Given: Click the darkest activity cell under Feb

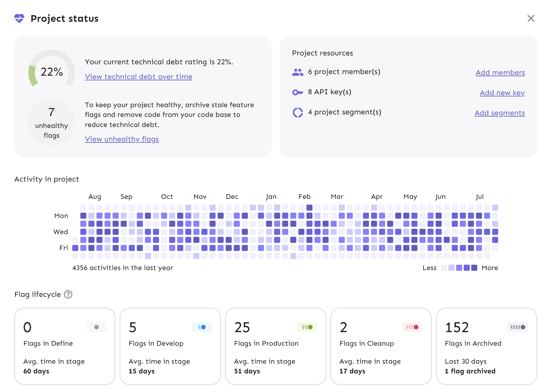Looking at the screenshot, I should pos(309,208).
